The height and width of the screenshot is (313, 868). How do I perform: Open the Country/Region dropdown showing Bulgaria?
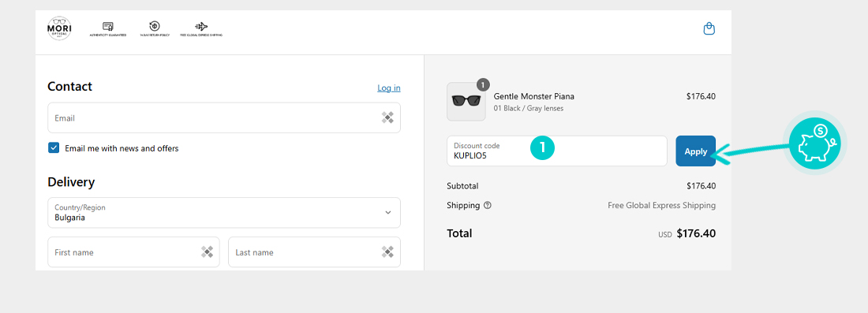point(224,212)
